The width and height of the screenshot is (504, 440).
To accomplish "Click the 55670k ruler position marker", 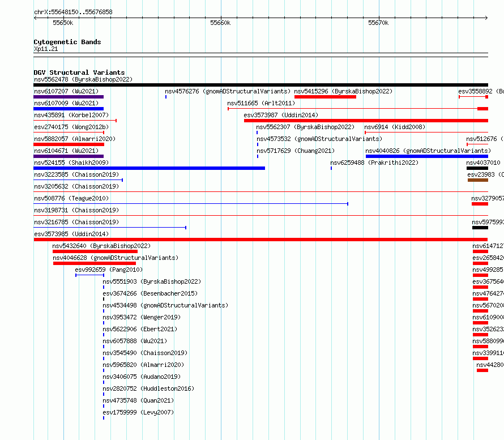I will pos(378,23).
